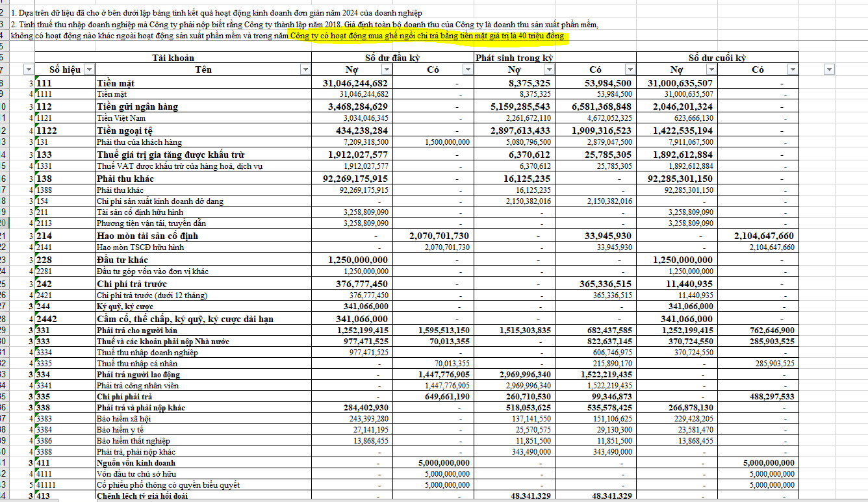Open Có filter under Số dư cuối kỳ

(792, 69)
